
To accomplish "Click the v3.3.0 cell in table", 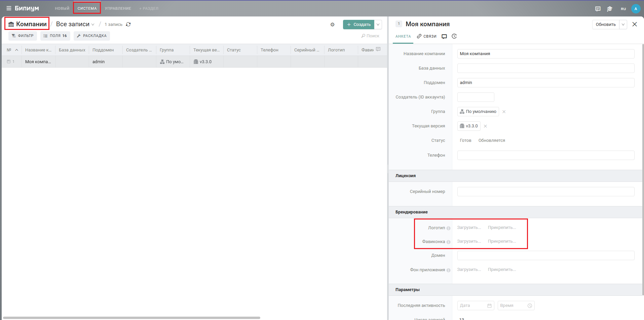I will (x=206, y=62).
